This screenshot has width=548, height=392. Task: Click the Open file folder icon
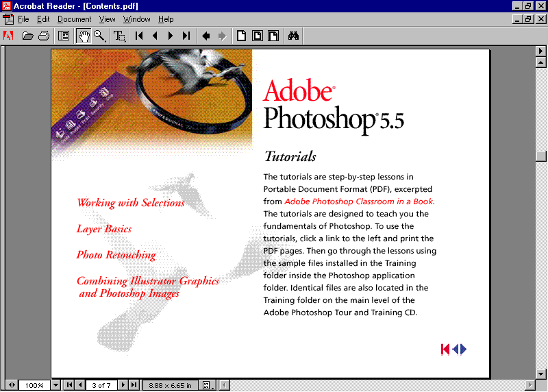point(28,36)
